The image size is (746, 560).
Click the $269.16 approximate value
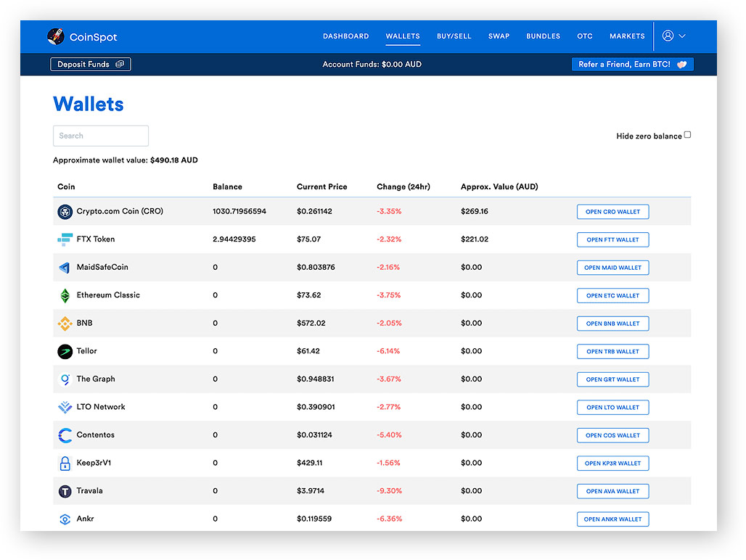click(x=475, y=212)
